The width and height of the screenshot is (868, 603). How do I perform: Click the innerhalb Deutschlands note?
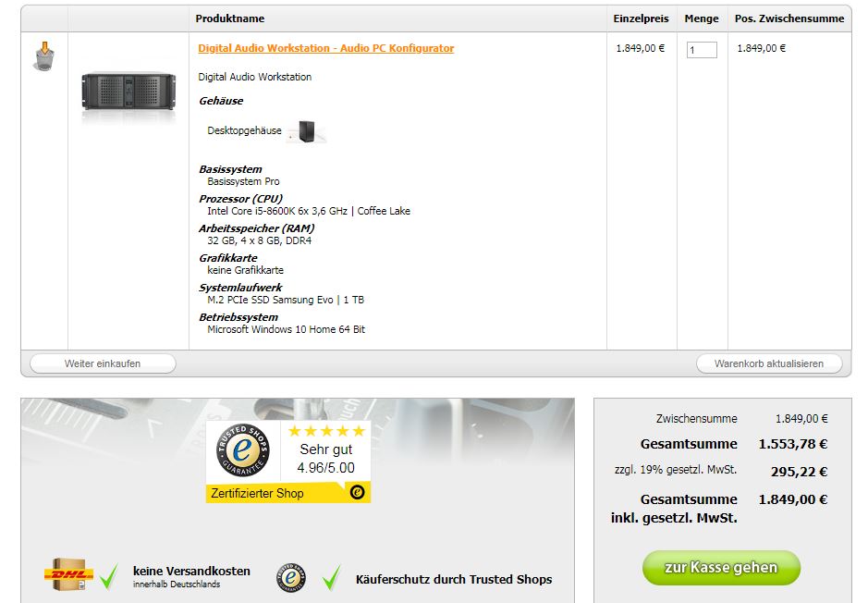[177, 585]
